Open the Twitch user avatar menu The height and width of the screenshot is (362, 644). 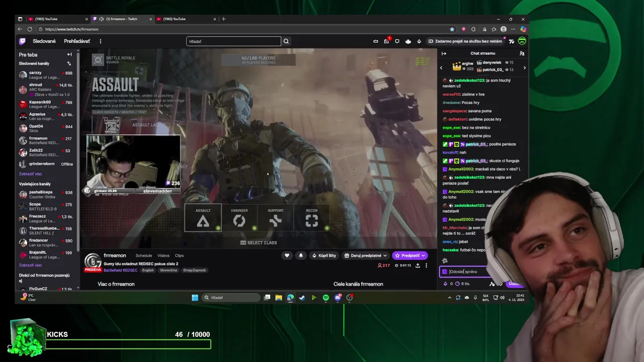pyautogui.click(x=522, y=41)
